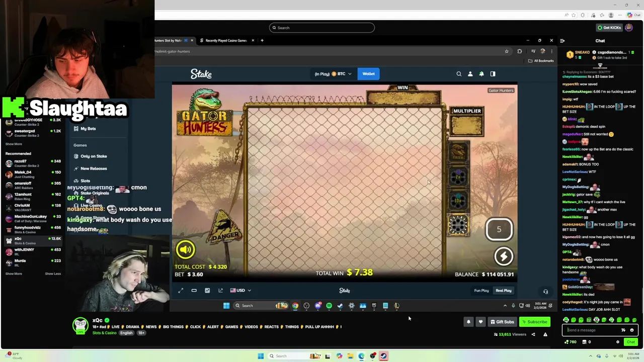644x362 pixels.
Task: Click the green Subscribe button
Action: click(535, 322)
